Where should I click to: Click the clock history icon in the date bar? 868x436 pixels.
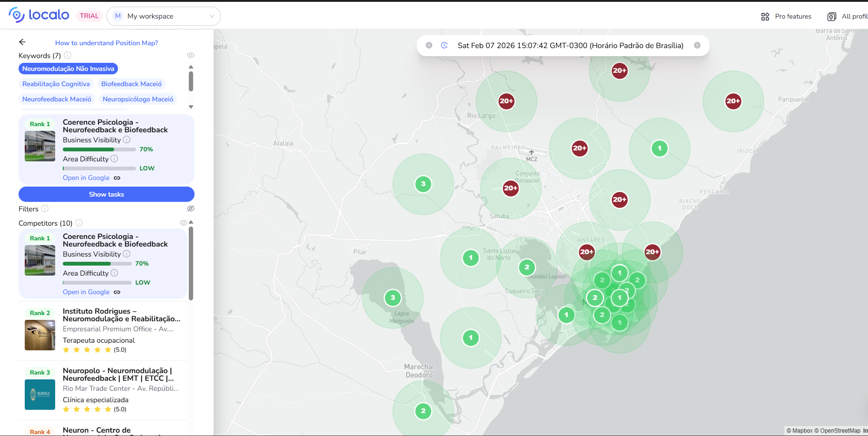pyautogui.click(x=444, y=45)
